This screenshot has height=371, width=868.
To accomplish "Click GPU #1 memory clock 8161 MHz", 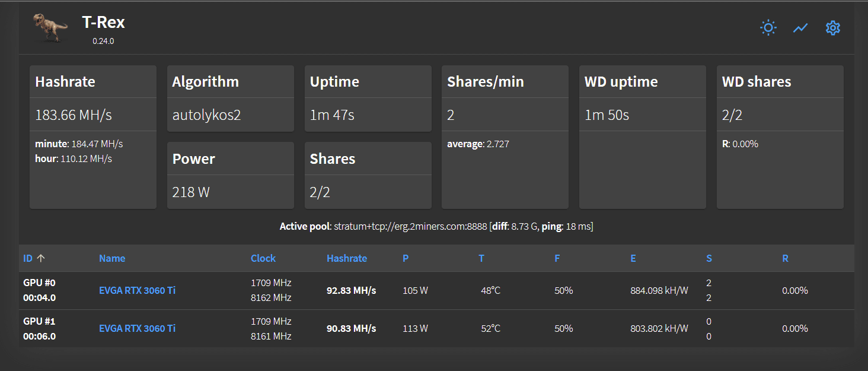I will click(x=271, y=336).
